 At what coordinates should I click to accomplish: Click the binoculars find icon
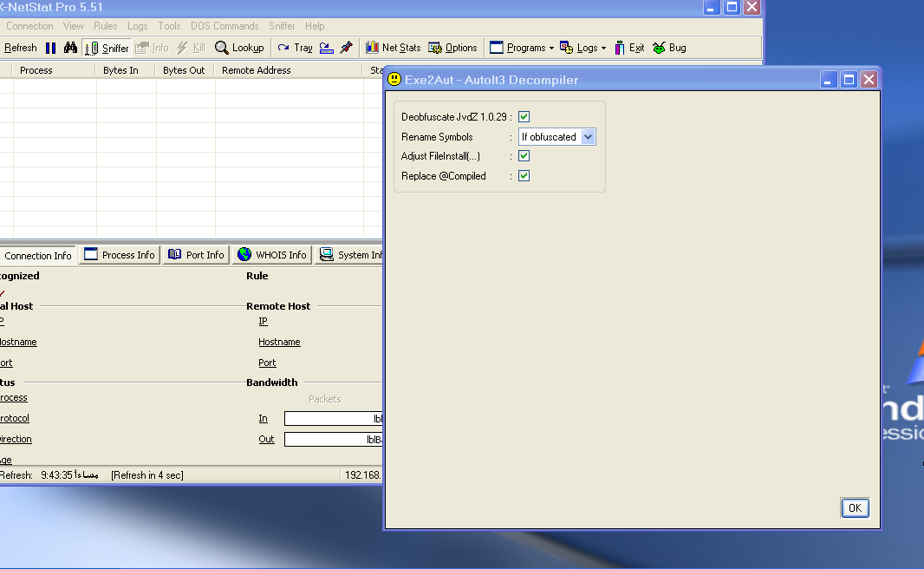[71, 48]
